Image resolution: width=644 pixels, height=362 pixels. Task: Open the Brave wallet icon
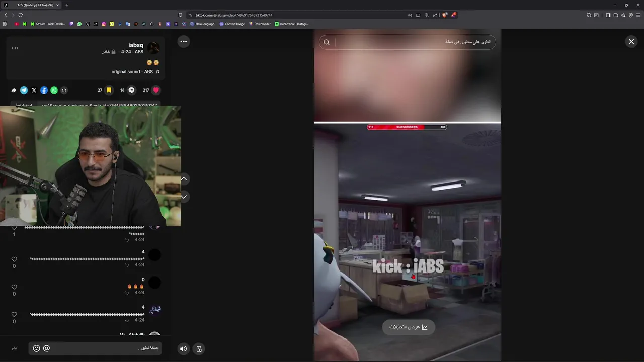tap(616, 15)
